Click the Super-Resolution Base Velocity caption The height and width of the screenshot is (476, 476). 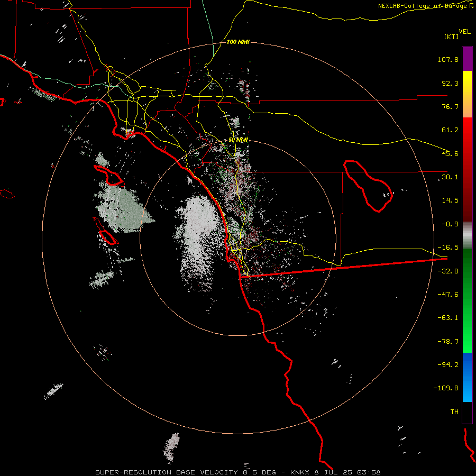coord(238,472)
